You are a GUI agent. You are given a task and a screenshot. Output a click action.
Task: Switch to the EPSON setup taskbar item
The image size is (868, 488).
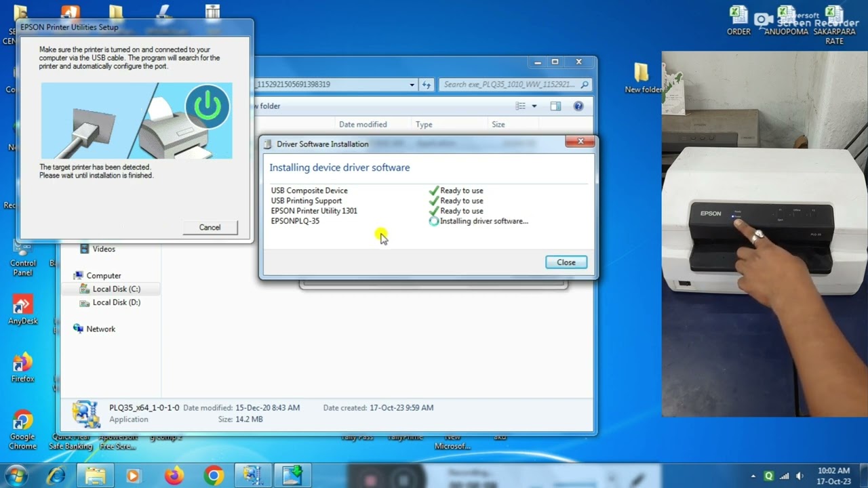[x=253, y=476]
